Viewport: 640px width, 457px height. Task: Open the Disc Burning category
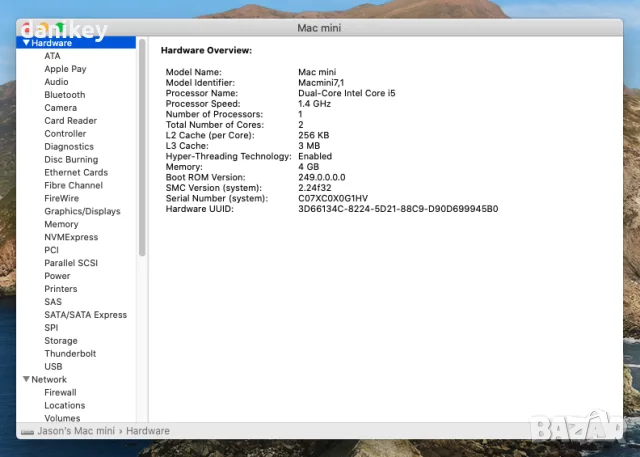(71, 160)
